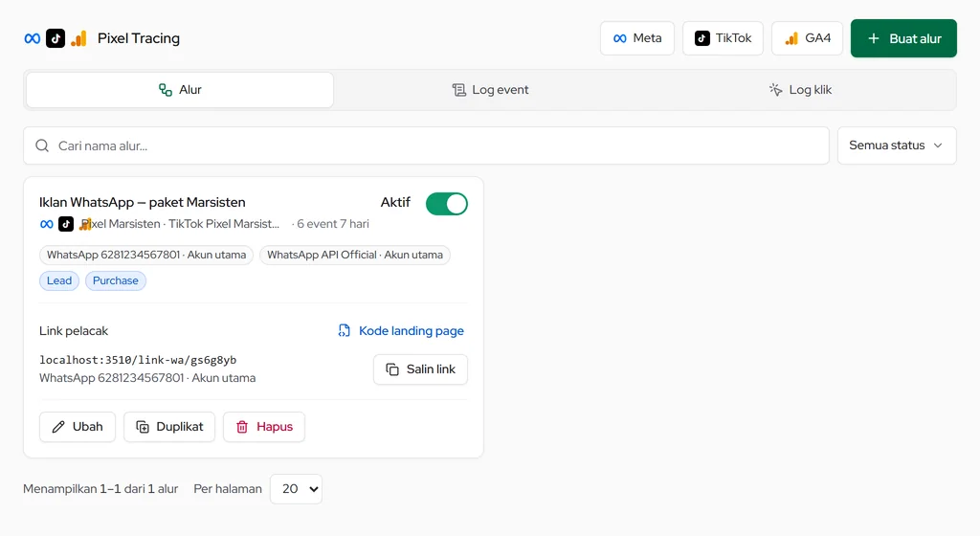The image size is (980, 536).
Task: Click the magnifier search icon
Action: [x=42, y=145]
